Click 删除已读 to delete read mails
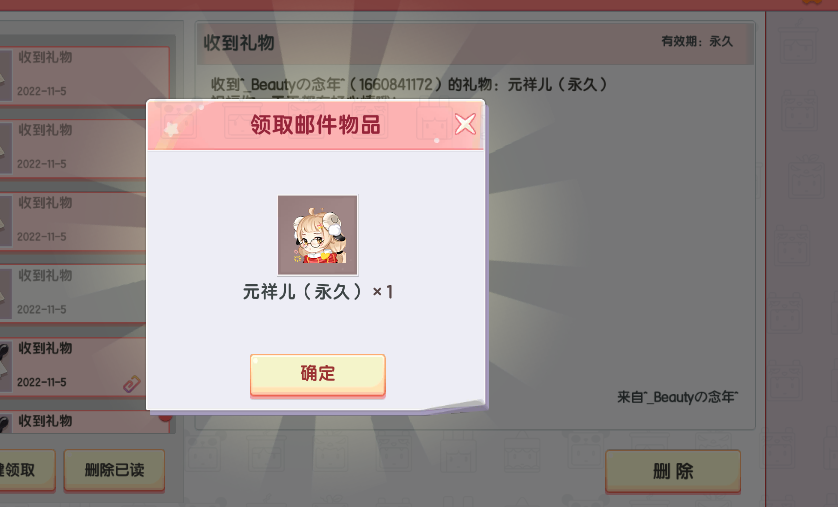The width and height of the screenshot is (838, 507). pyautogui.click(x=114, y=470)
